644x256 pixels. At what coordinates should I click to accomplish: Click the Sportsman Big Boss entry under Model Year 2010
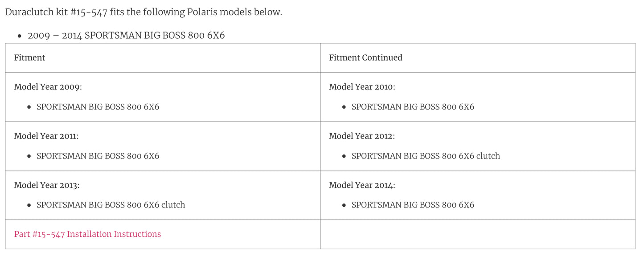click(413, 107)
